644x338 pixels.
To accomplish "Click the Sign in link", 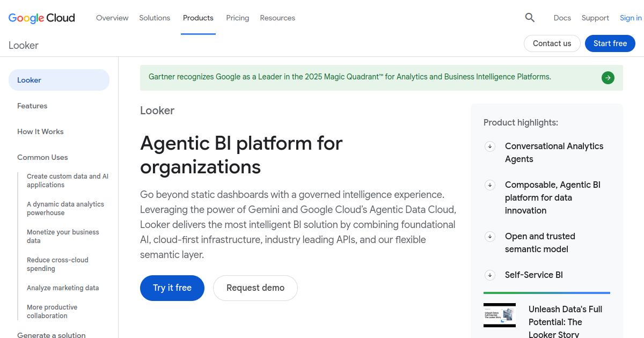I will (x=631, y=18).
